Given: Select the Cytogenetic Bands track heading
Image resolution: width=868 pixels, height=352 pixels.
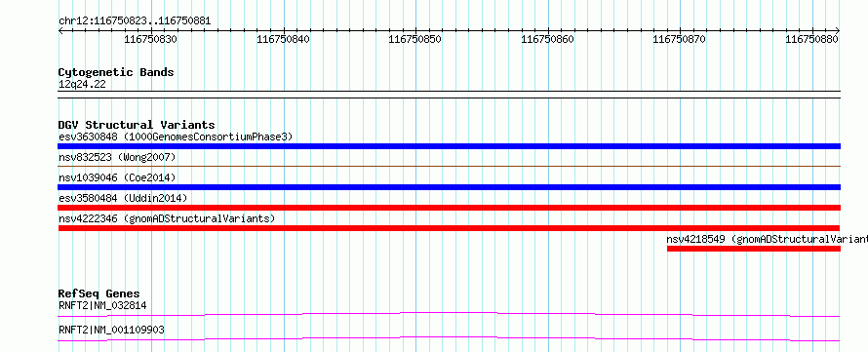Looking at the screenshot, I should 116,72.
